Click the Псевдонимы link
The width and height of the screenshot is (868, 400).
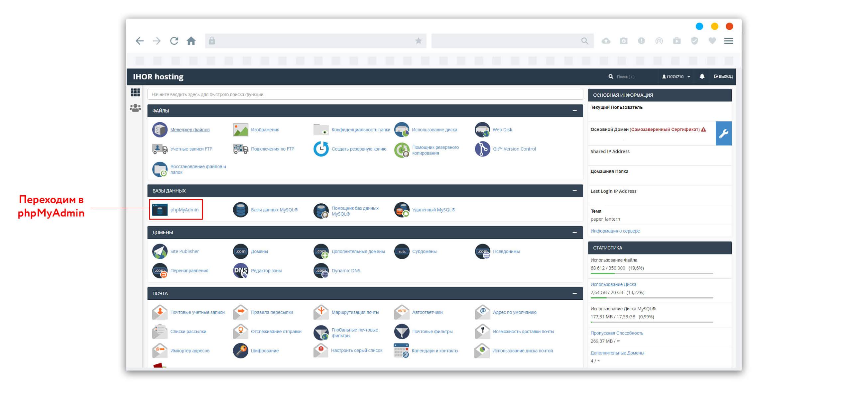506,251
